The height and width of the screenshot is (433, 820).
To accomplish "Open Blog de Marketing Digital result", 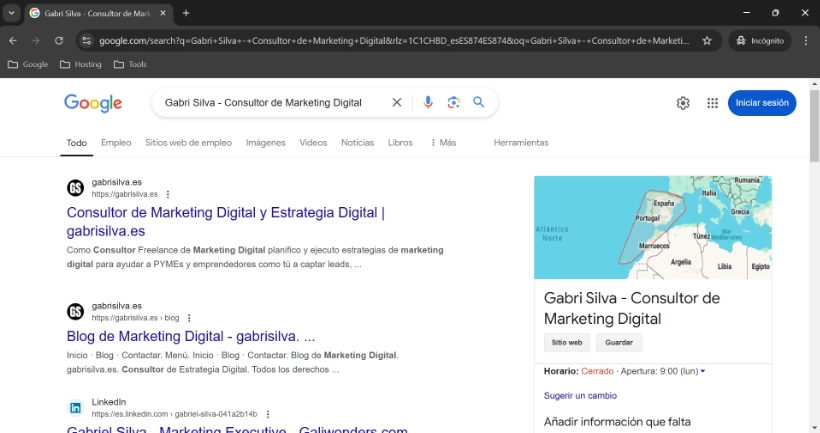I will click(x=191, y=336).
